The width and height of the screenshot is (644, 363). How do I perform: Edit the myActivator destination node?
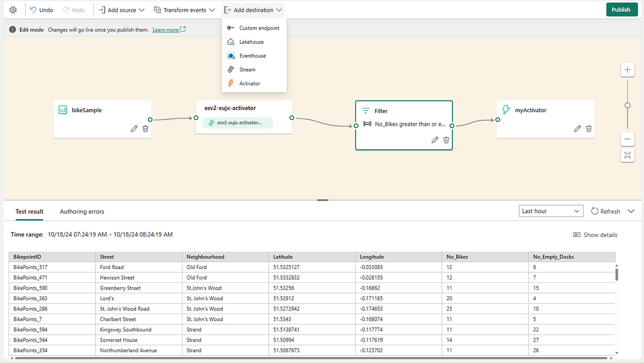[577, 129]
